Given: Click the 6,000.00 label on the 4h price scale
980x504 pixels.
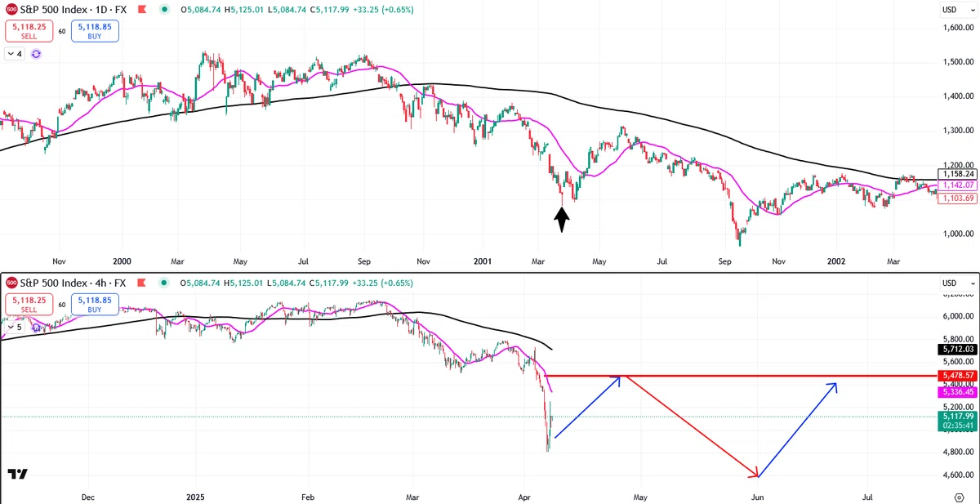Looking at the screenshot, I should (959, 316).
